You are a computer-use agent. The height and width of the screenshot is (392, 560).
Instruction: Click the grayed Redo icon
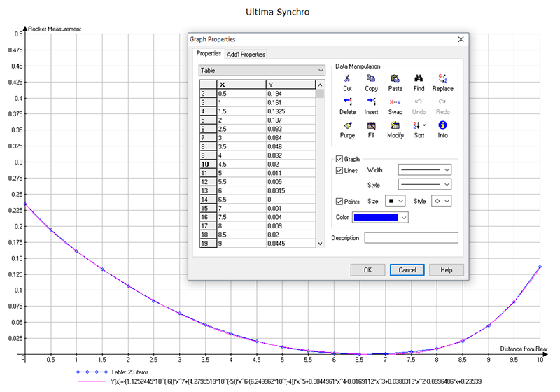[442, 101]
